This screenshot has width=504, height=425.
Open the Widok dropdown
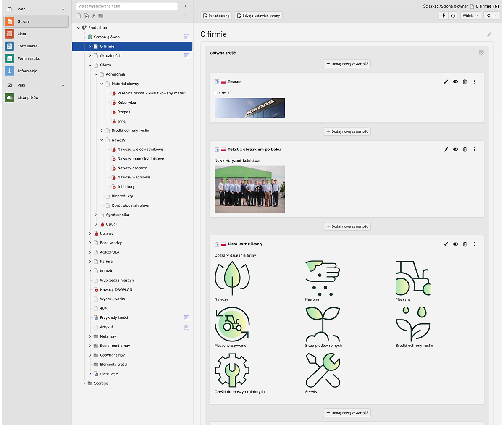[x=470, y=16]
